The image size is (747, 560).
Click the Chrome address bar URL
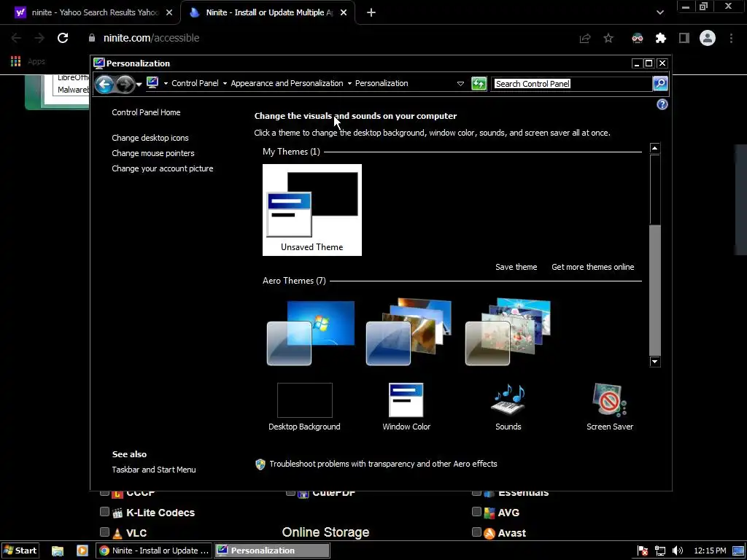click(151, 38)
